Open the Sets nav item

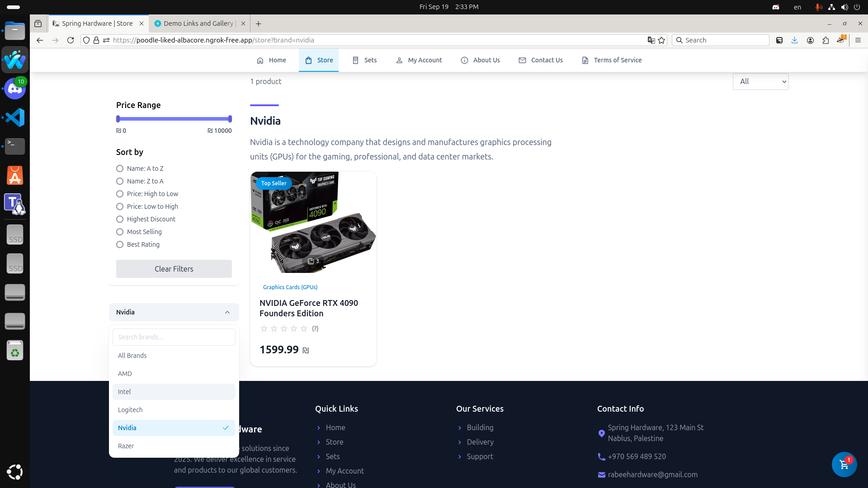pos(364,60)
